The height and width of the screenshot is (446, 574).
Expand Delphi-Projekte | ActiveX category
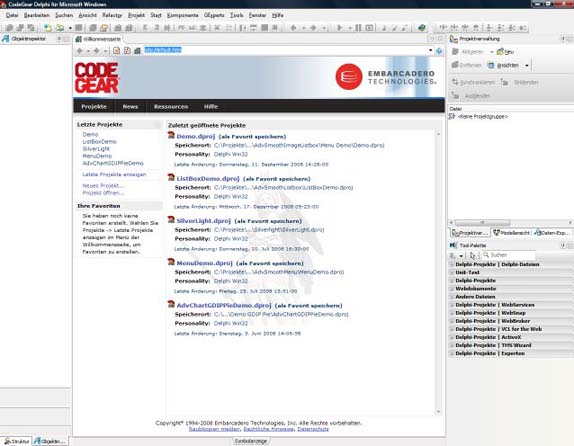(x=511, y=337)
